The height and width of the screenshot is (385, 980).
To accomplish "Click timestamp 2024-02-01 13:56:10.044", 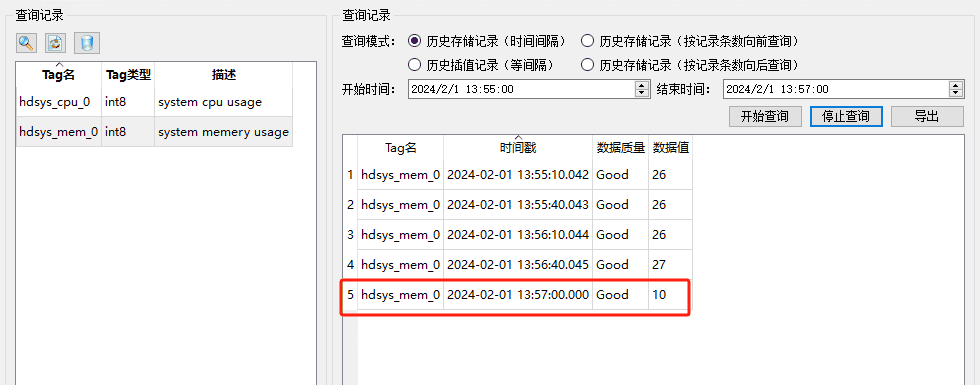I will pyautogui.click(x=518, y=235).
